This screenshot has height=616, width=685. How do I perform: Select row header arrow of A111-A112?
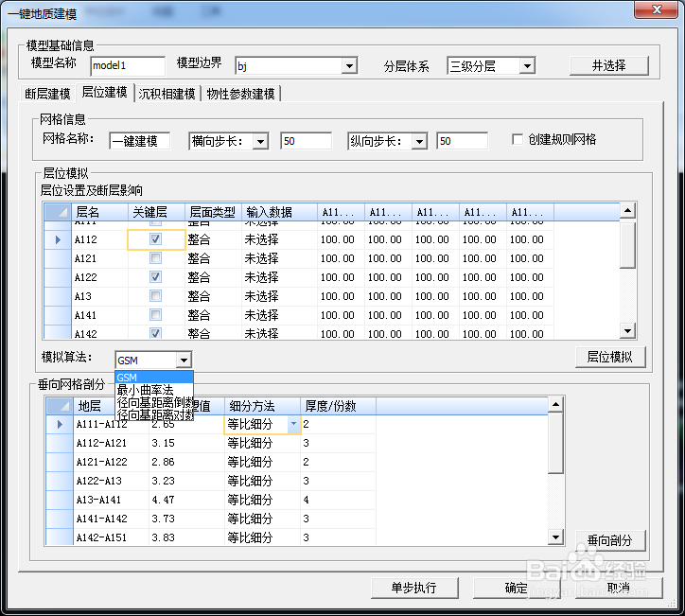(60, 424)
